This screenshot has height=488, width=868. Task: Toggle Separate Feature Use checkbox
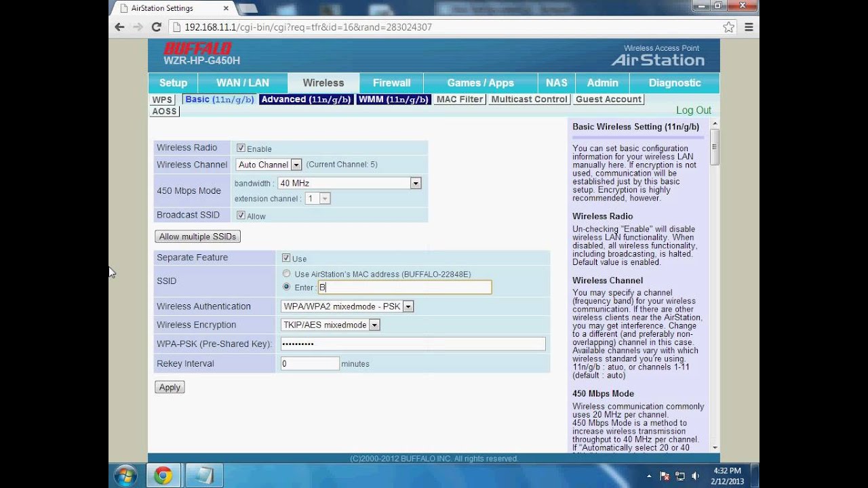(x=286, y=258)
